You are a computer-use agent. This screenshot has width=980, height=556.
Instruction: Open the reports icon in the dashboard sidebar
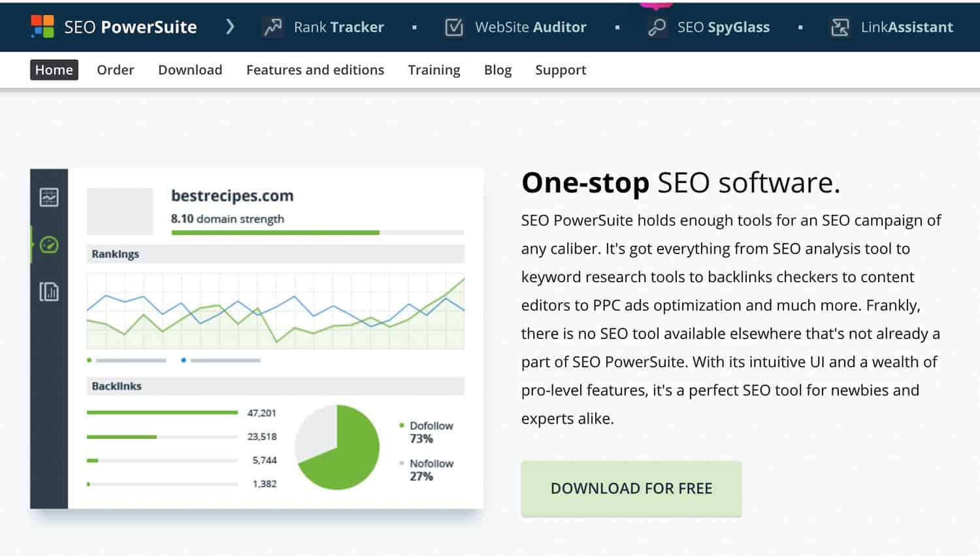coord(49,291)
